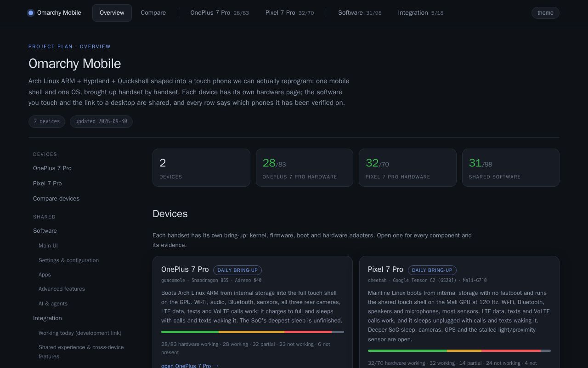Open Settings & configuration sidebar item
The image size is (588, 368).
pos(68,260)
